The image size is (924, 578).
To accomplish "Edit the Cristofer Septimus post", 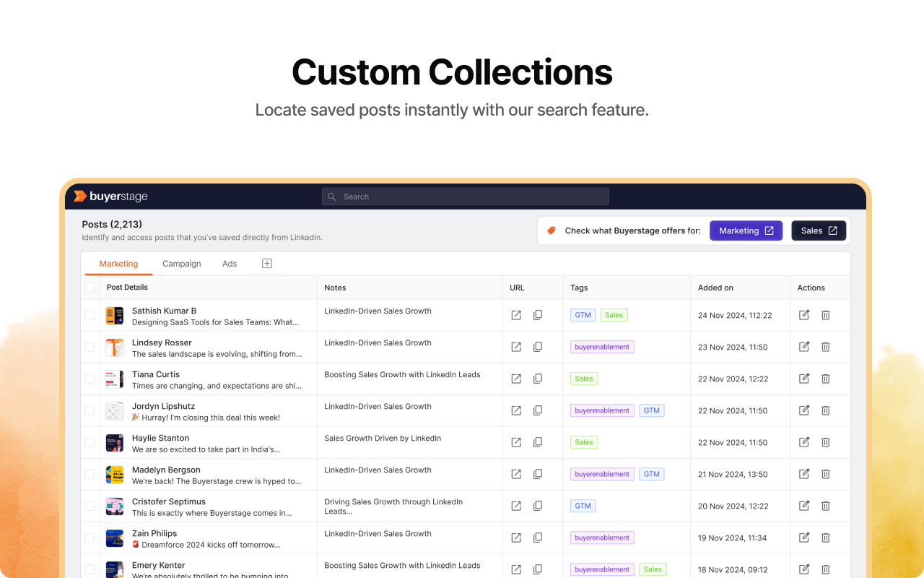I will click(x=804, y=506).
